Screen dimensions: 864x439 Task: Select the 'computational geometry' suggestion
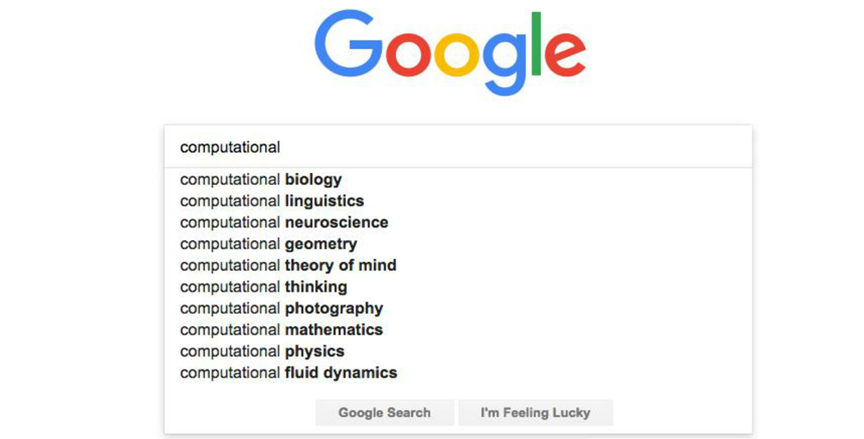click(268, 244)
